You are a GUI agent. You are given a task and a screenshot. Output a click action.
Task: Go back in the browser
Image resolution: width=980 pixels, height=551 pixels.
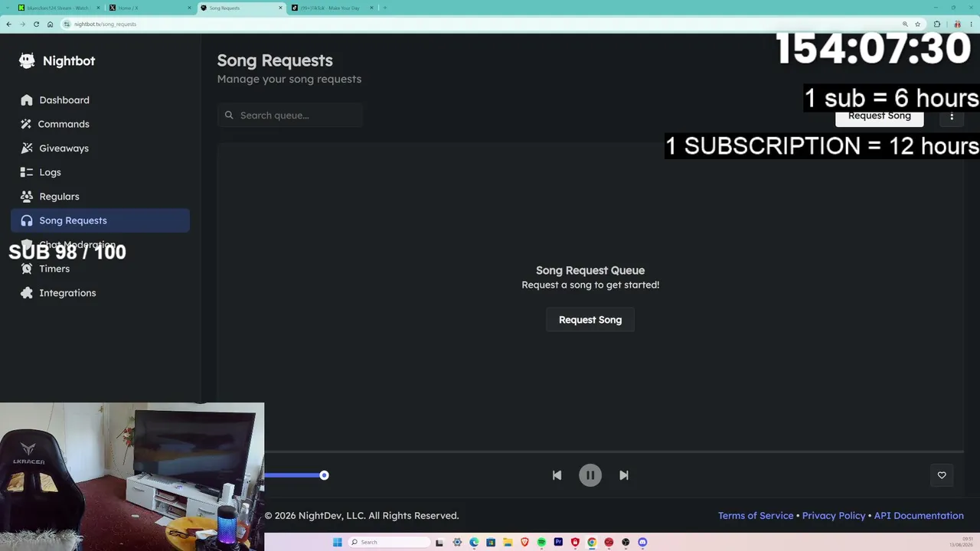click(8, 24)
